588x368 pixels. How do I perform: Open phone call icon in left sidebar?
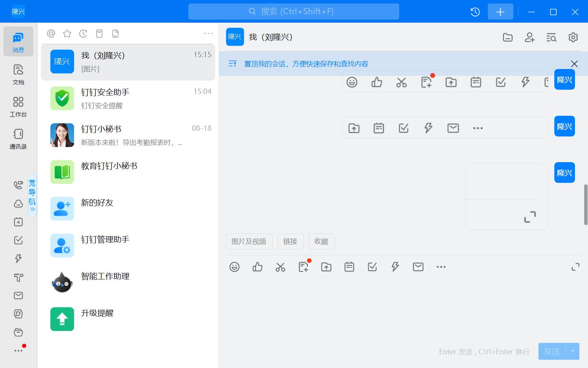click(18, 185)
